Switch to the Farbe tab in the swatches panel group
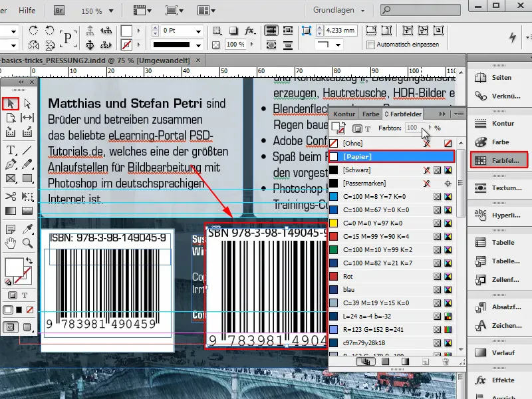 [370, 114]
